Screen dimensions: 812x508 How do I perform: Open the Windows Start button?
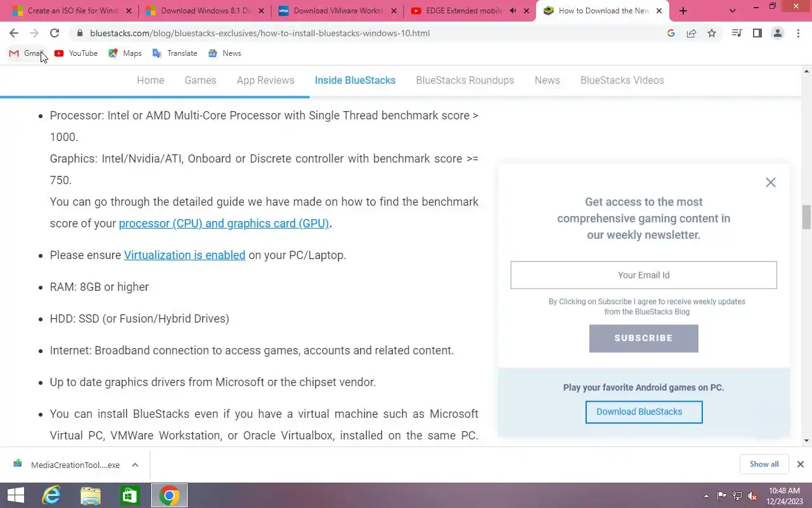15,495
